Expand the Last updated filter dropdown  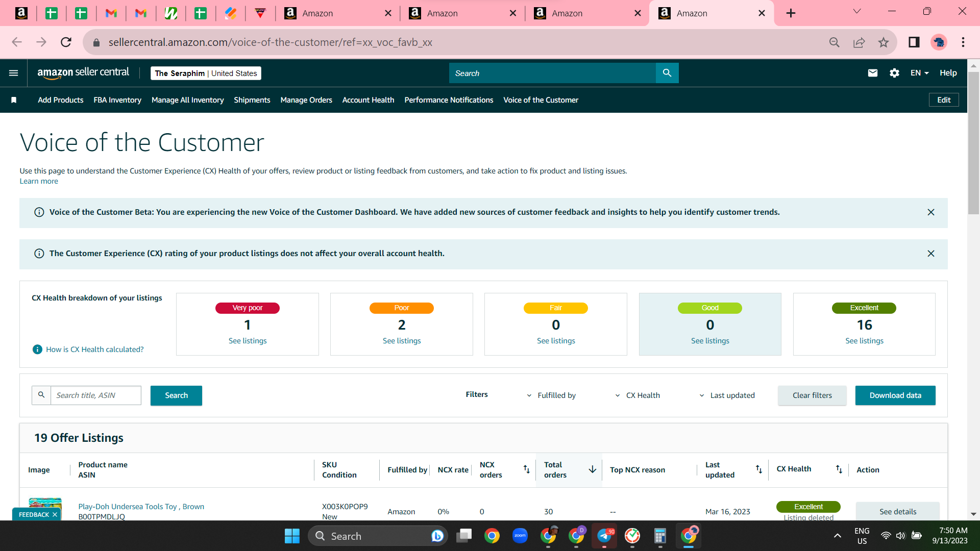coord(727,395)
